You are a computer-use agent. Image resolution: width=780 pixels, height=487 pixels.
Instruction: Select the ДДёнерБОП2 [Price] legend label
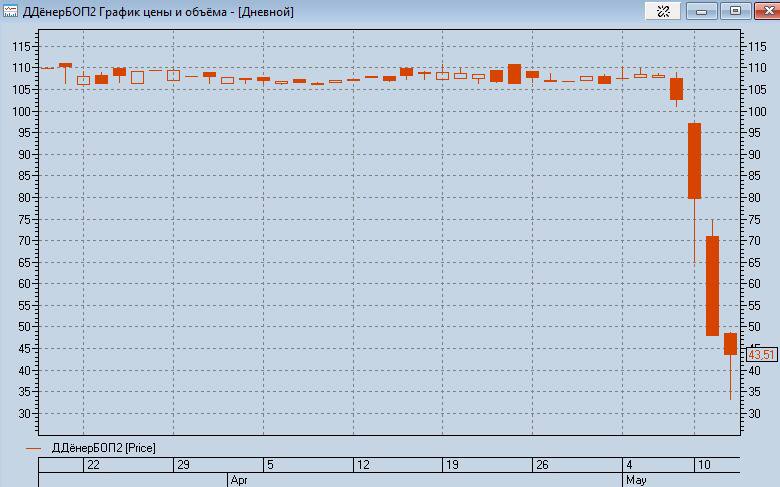(x=103, y=448)
